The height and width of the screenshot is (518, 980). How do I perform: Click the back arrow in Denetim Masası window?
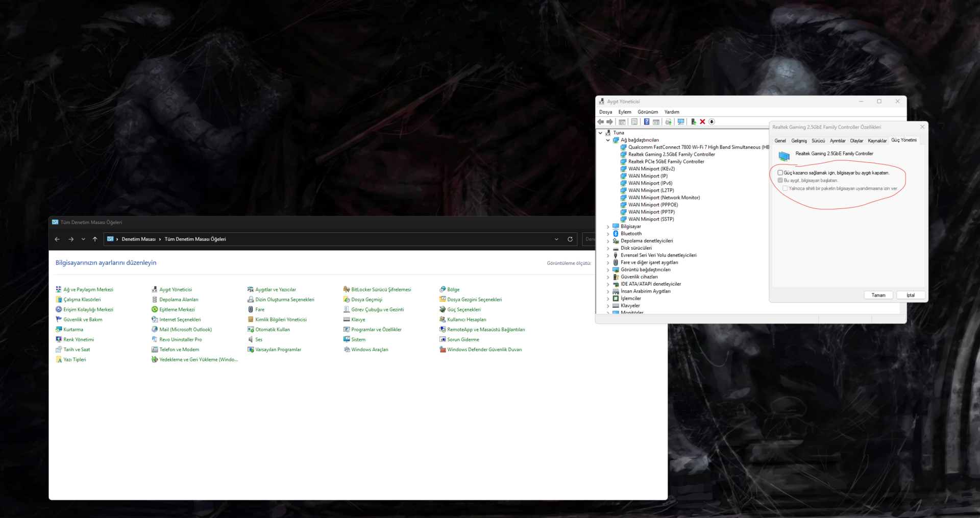coord(57,239)
